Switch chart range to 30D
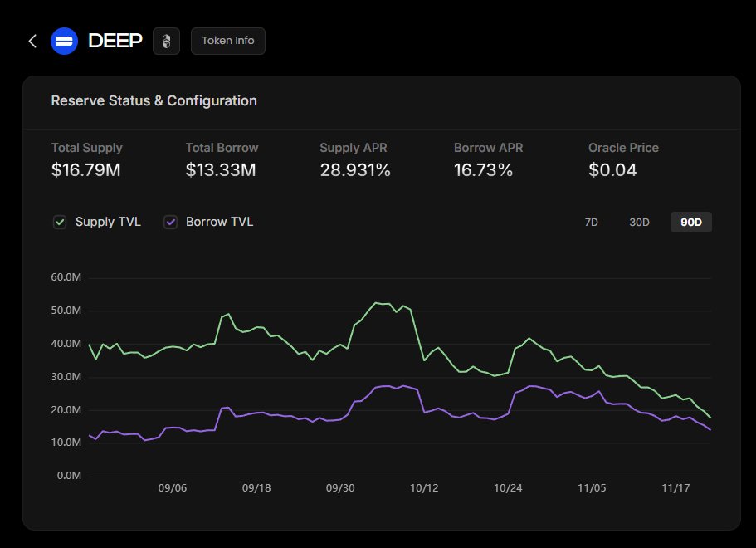756x548 pixels. (639, 222)
